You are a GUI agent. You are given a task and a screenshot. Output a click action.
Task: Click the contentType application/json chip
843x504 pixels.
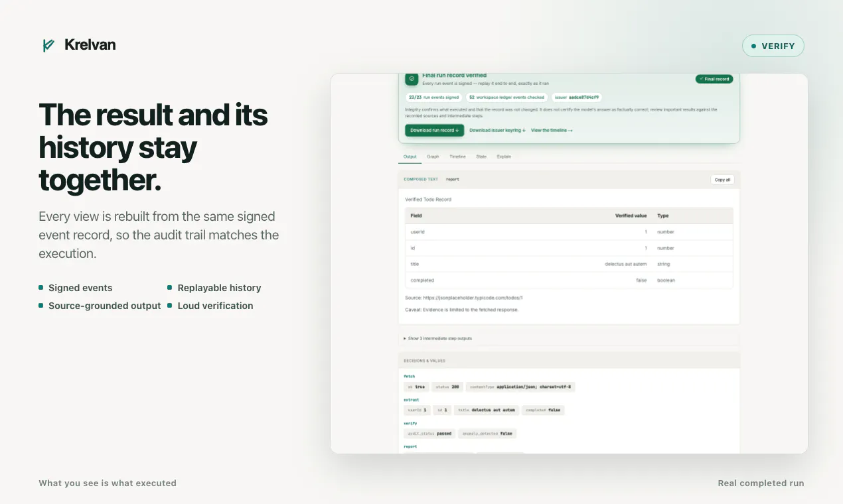pos(520,387)
